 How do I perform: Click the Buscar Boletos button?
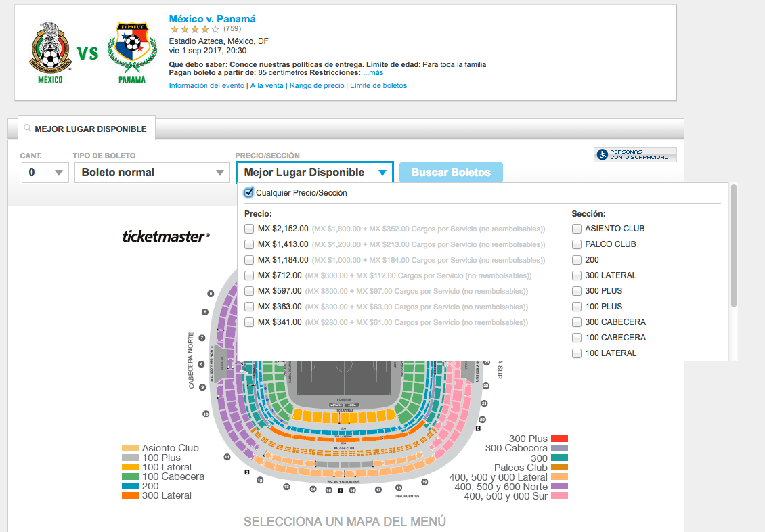tap(451, 173)
